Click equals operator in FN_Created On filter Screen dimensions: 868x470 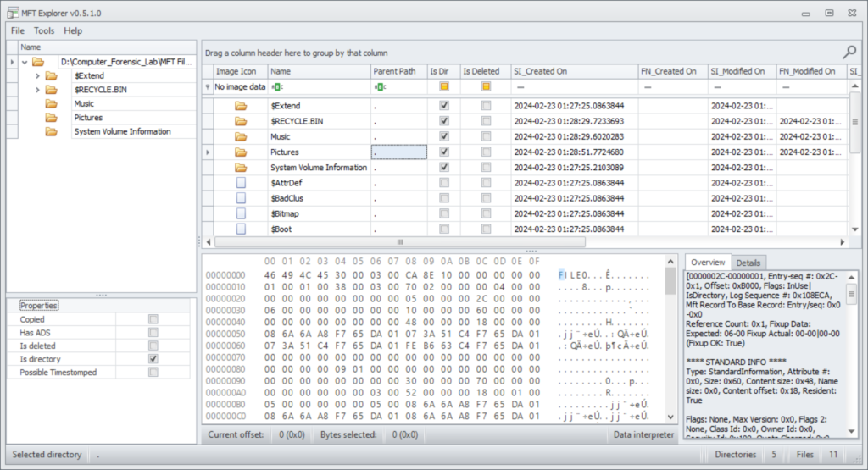[647, 87]
